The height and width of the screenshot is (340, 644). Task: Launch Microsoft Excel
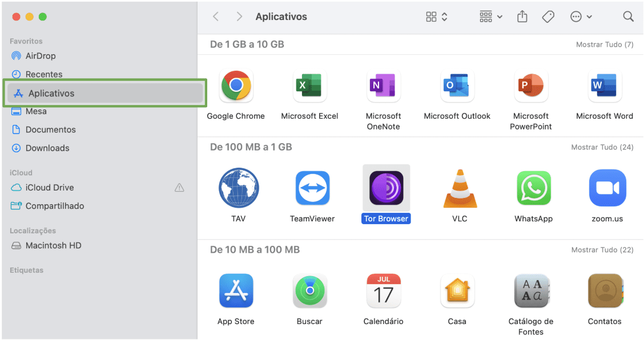(309, 86)
